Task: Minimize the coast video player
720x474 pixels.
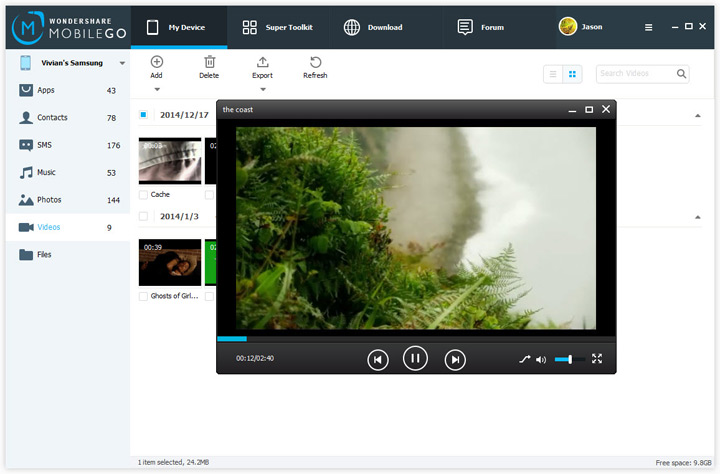Action: (572, 110)
